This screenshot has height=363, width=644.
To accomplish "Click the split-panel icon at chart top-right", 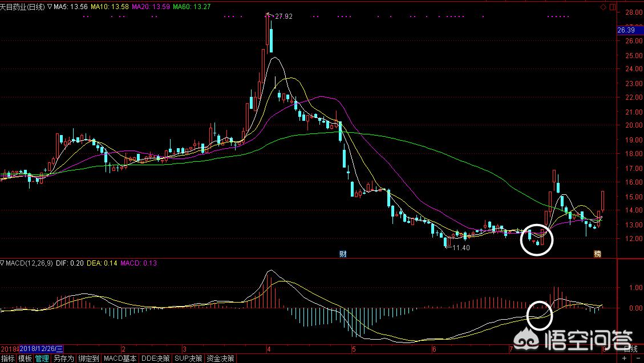I will pyautogui.click(x=613, y=7).
